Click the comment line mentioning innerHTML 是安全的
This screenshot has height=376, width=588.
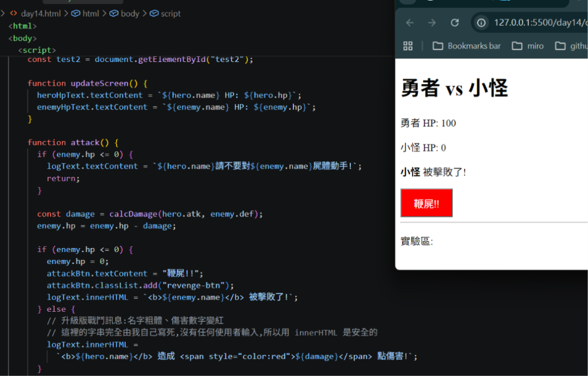click(x=212, y=332)
